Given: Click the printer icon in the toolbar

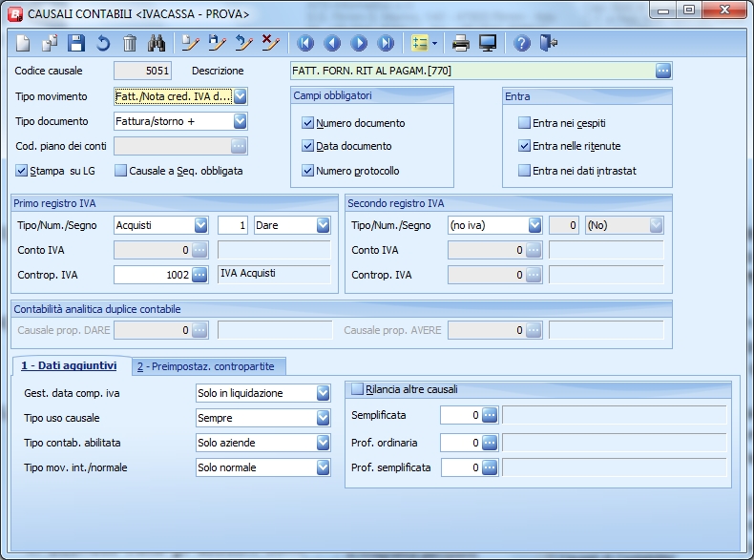Looking at the screenshot, I should (x=461, y=43).
